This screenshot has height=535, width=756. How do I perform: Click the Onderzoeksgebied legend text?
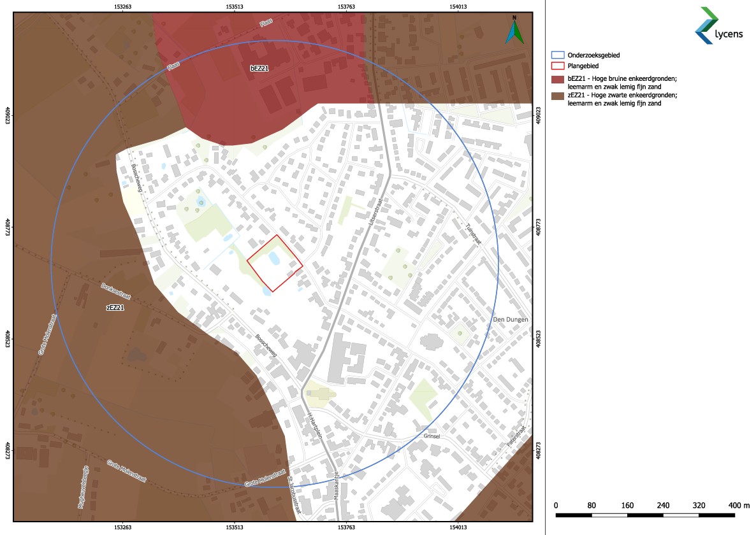(593, 56)
